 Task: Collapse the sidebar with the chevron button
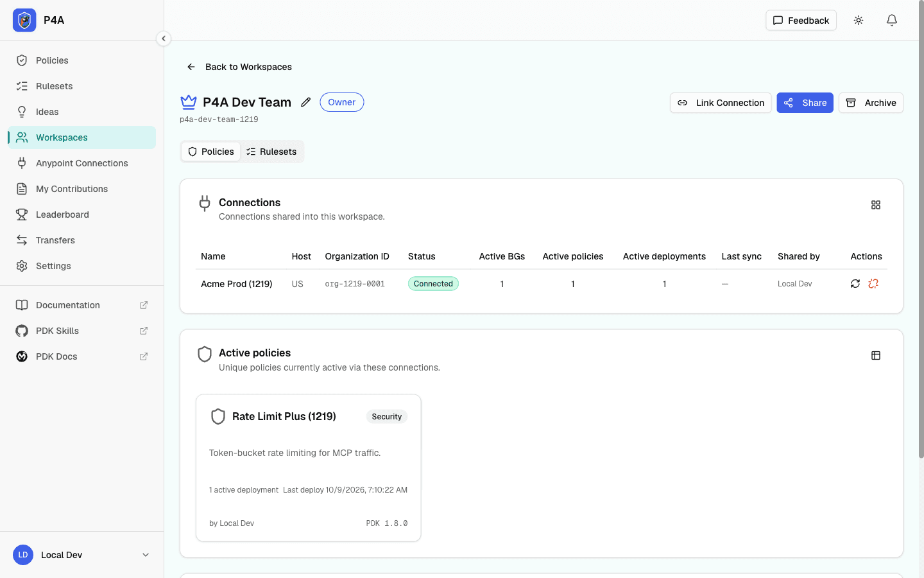coord(164,39)
